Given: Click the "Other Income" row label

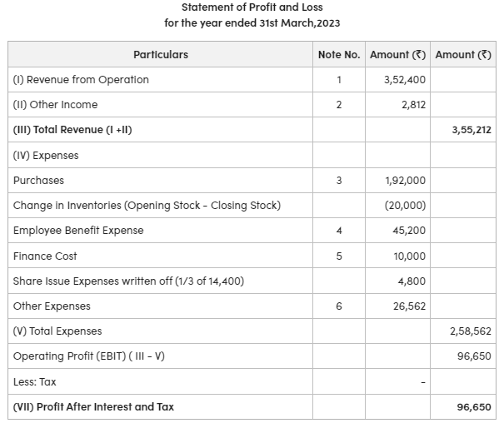Looking at the screenshot, I should point(56,105).
